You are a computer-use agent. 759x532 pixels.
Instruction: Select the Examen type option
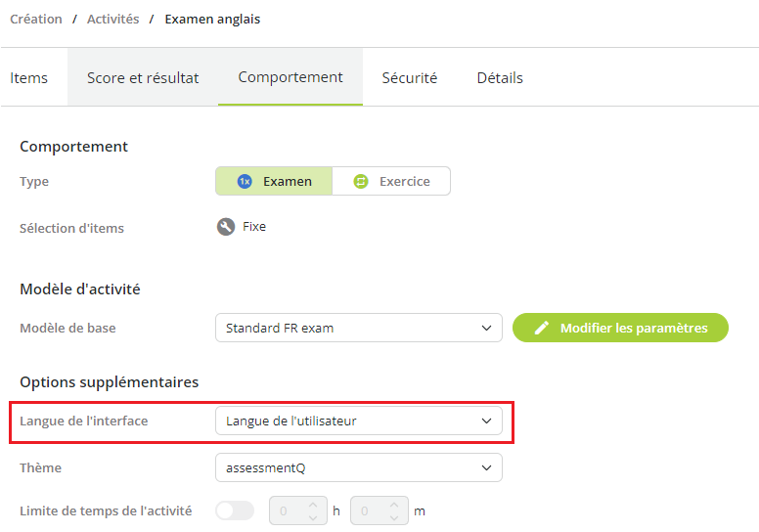(x=274, y=182)
